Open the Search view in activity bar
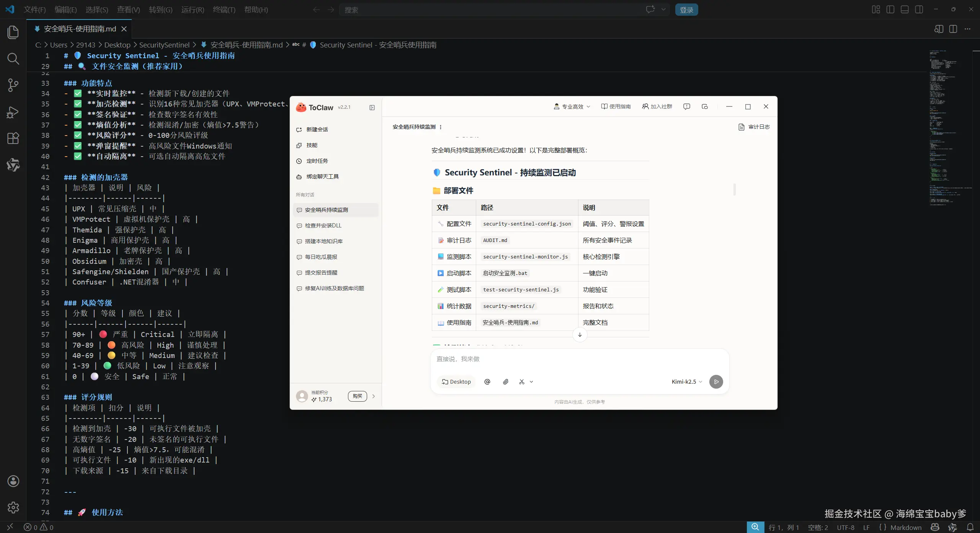 coord(13,59)
